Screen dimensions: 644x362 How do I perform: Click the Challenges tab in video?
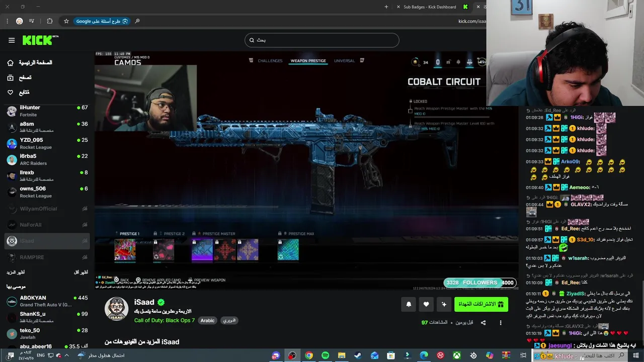(x=270, y=61)
